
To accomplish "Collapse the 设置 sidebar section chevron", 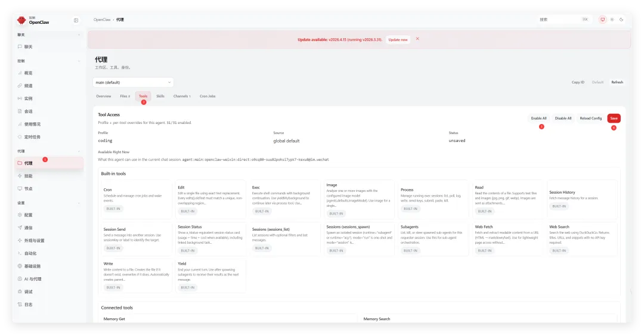I will [79, 203].
